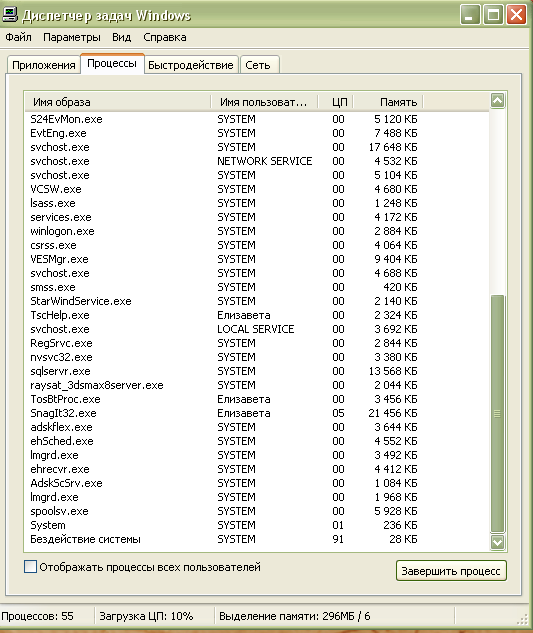Enable Отображать процессы всех пользователей checkbox
Screen dimensions: 533x633
30,567
